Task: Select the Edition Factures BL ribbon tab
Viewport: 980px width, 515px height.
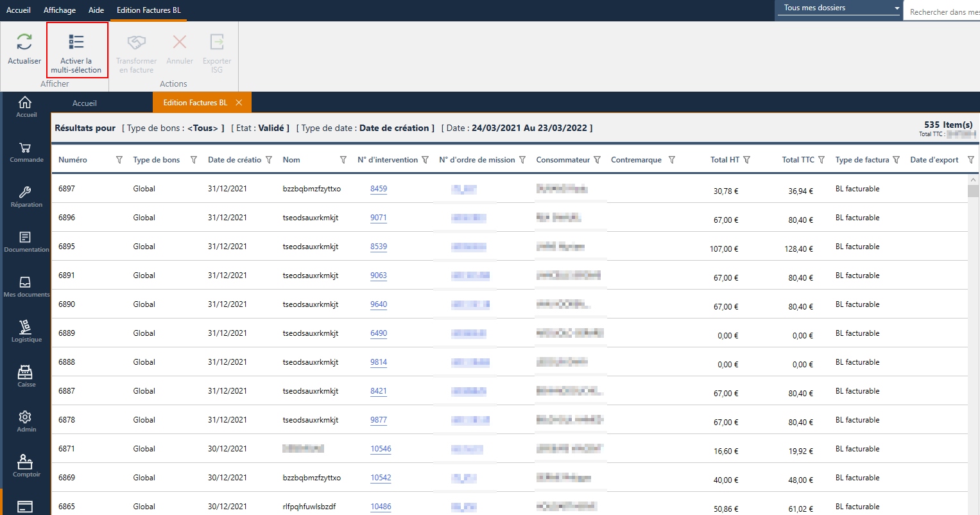Action: tap(149, 10)
